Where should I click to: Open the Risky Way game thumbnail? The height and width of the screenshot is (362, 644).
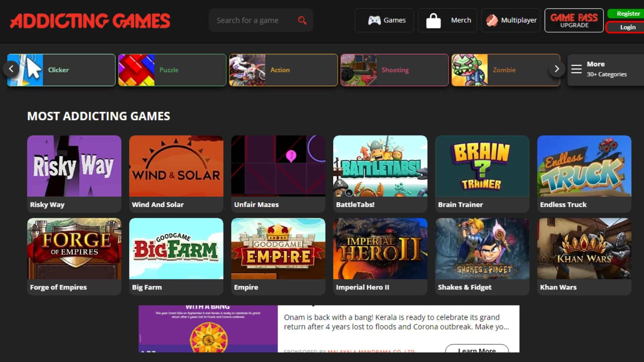[x=74, y=166]
